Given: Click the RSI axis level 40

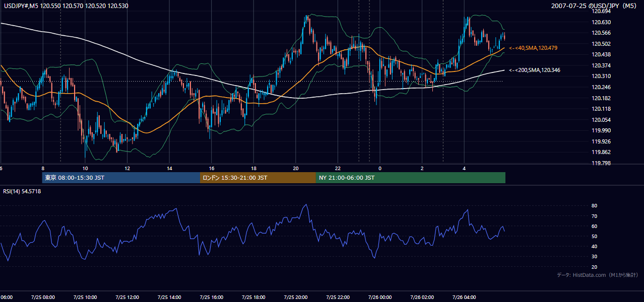Looking at the screenshot, I should (595, 246).
